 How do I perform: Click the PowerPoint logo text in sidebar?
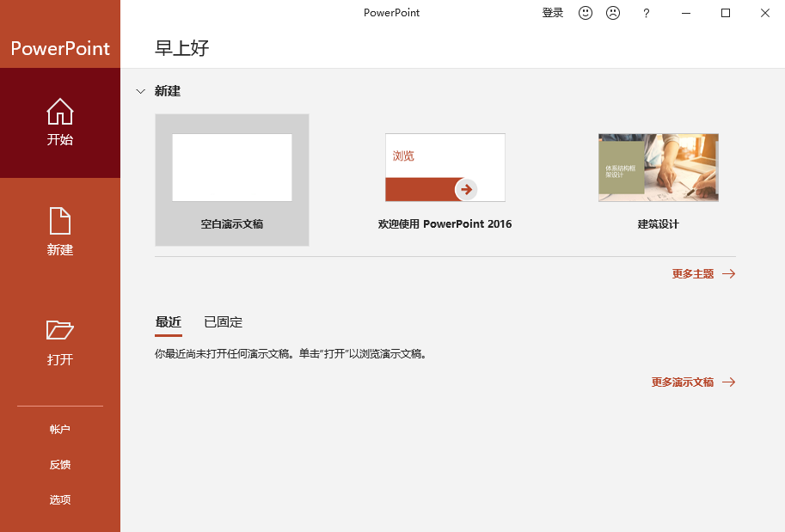pos(60,48)
